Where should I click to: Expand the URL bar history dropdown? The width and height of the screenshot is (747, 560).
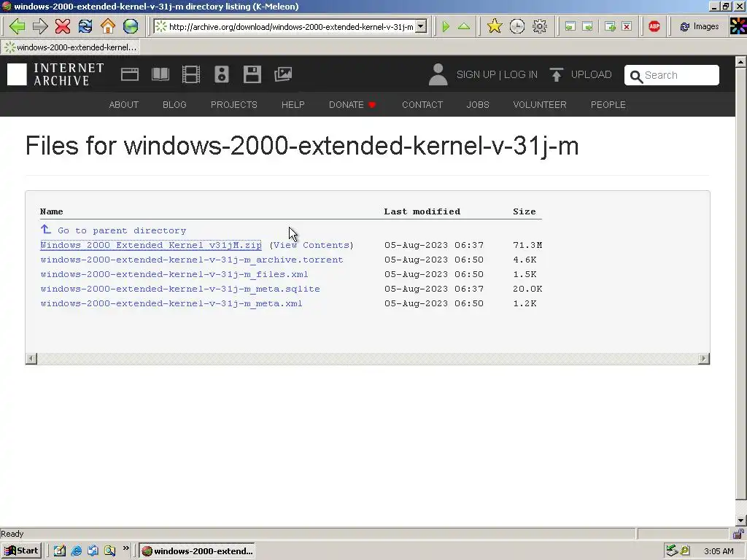click(x=421, y=27)
